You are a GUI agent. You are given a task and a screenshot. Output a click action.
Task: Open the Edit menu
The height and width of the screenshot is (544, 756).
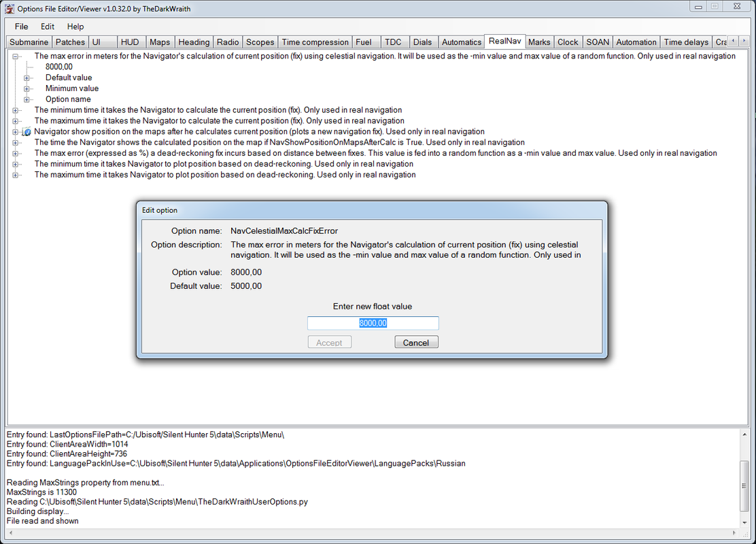(x=48, y=27)
